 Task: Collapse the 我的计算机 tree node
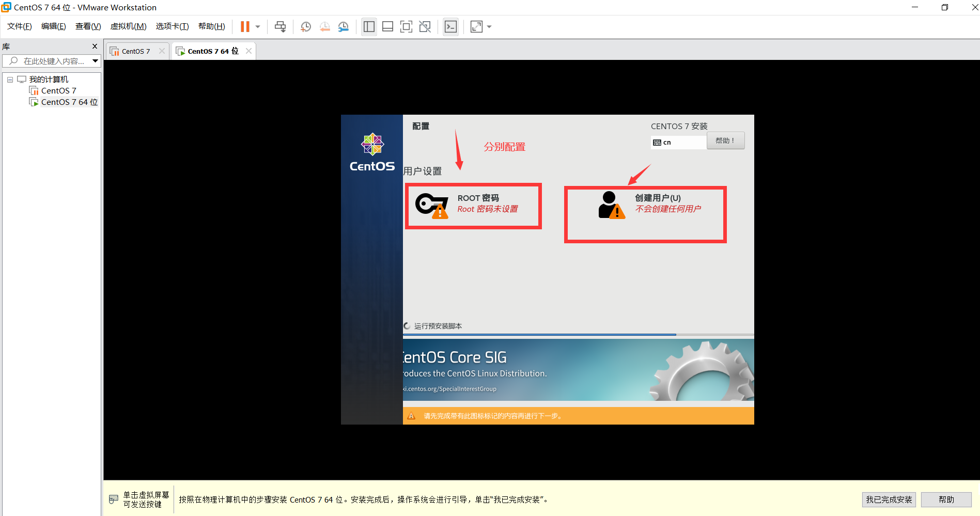tap(10, 80)
